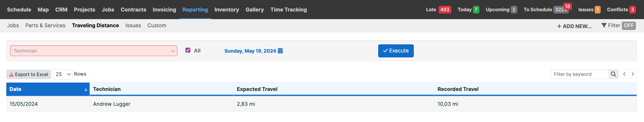The height and width of the screenshot is (122, 644).
Task: Open the Today jobs badge 7
Action: [x=476, y=9]
